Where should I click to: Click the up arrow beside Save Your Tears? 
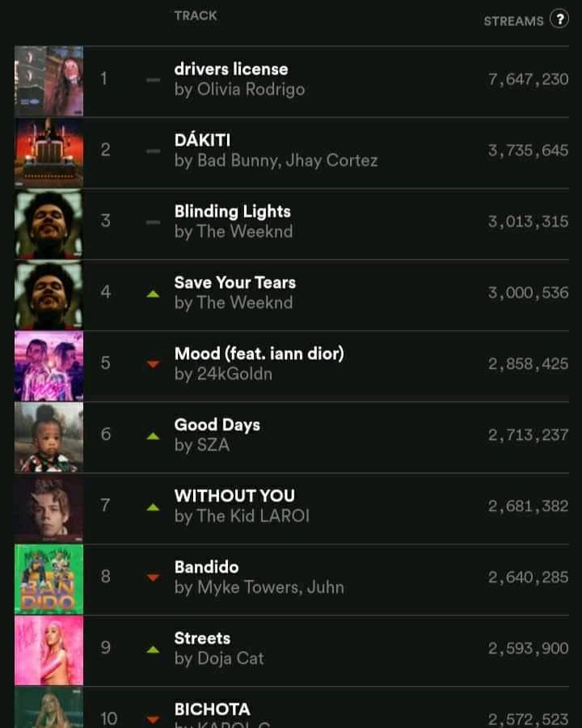pos(153,294)
